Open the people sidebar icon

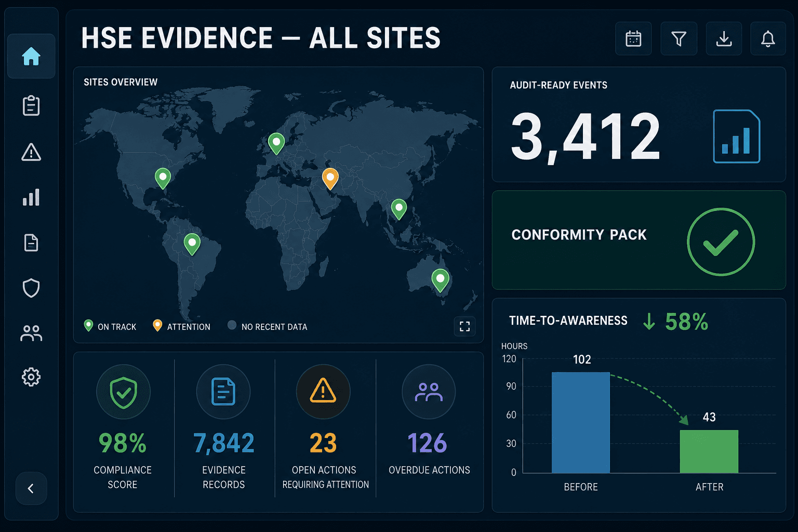coord(31,333)
